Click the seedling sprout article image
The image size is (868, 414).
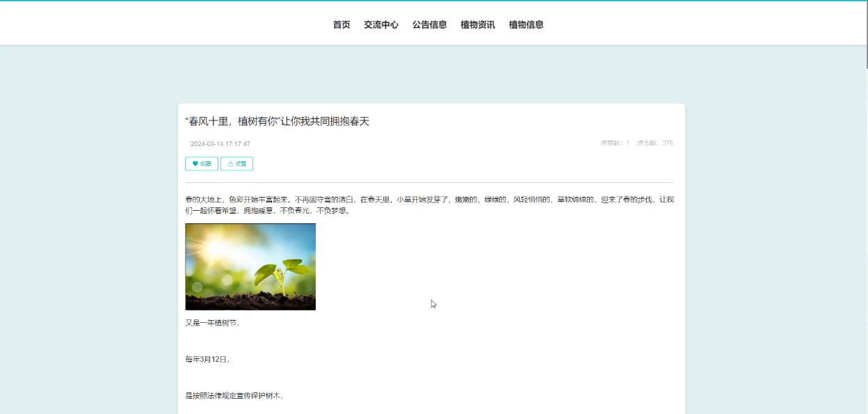point(250,266)
